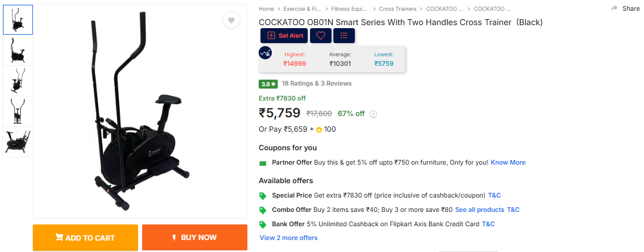The width and height of the screenshot is (644, 252).
Task: Click the green 3.8 star rating badge
Action: tap(268, 84)
